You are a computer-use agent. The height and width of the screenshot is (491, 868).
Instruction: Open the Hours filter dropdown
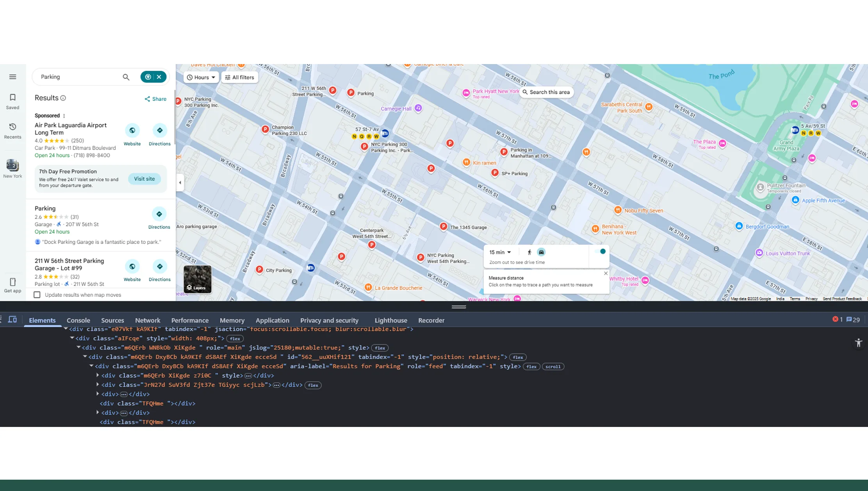point(200,77)
